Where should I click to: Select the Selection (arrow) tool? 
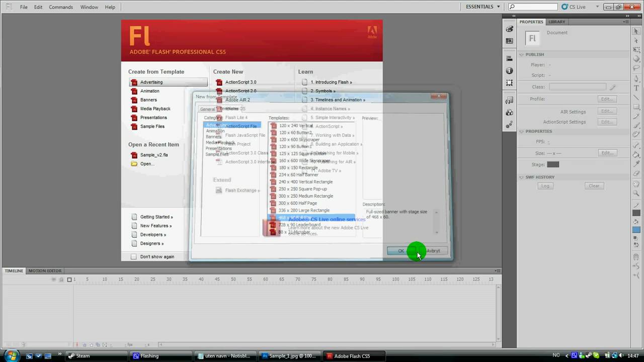pos(636,31)
